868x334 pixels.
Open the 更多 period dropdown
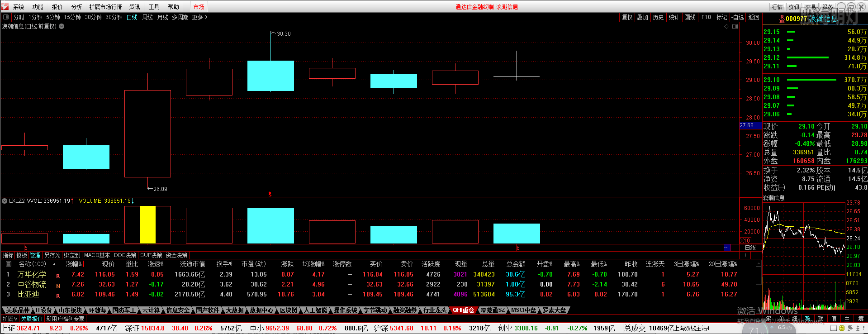click(199, 17)
